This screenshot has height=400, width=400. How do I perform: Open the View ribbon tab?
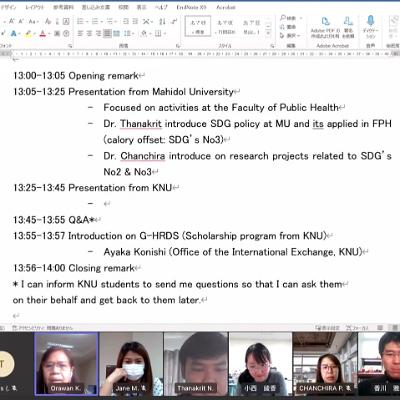click(x=141, y=7)
